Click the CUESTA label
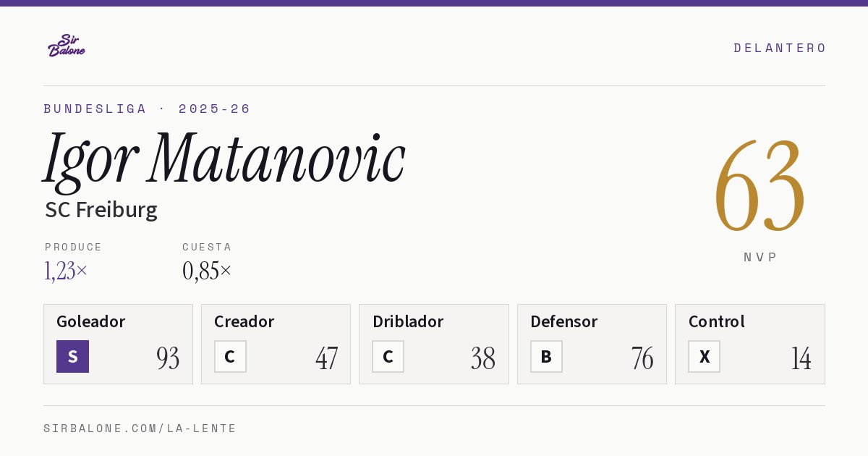The height and width of the screenshot is (456, 868). coord(207,247)
